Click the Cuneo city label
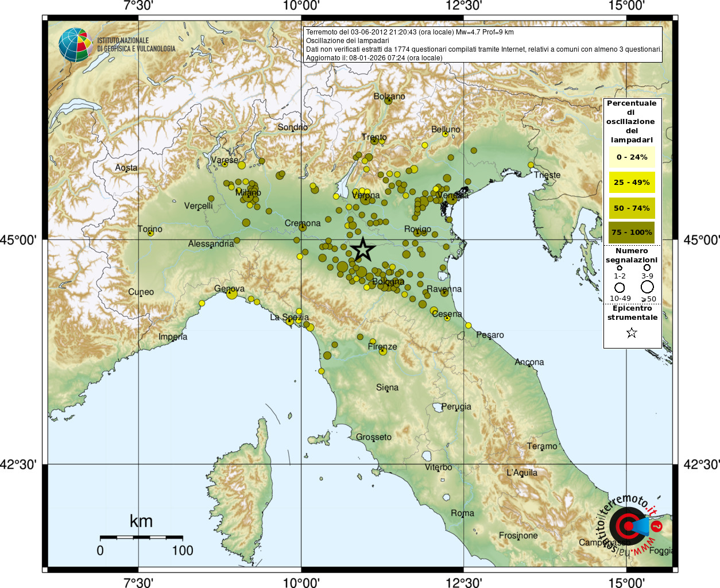Viewport: 720px width, 588px height. click(x=141, y=292)
